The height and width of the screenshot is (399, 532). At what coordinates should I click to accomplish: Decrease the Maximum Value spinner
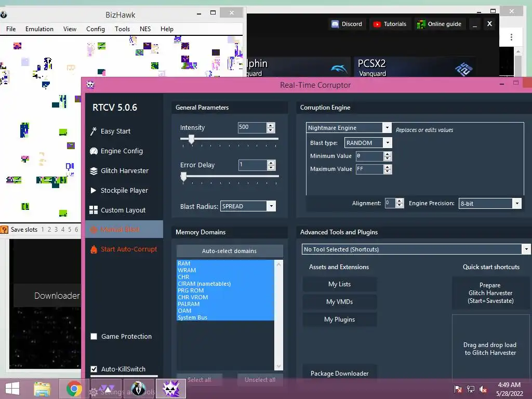point(388,171)
